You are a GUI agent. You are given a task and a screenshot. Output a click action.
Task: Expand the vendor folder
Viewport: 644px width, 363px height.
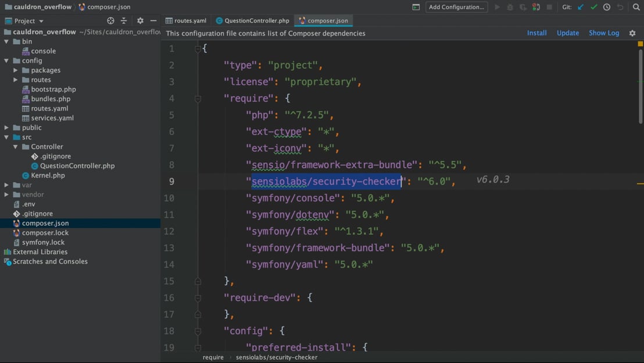tap(7, 194)
